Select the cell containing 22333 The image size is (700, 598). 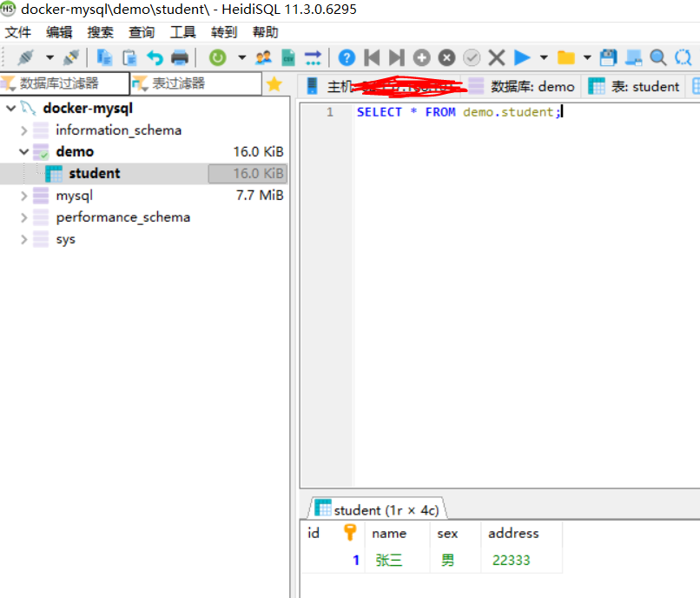coord(521,560)
